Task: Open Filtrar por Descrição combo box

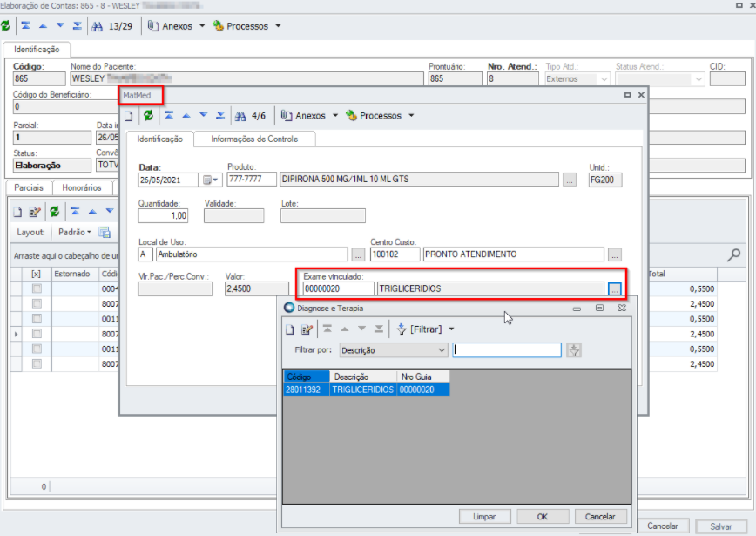Action: click(394, 350)
